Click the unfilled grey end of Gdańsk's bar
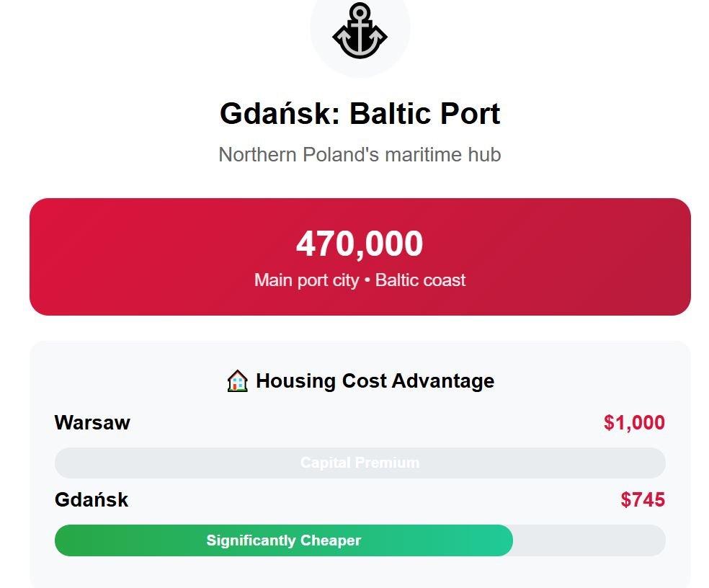The height and width of the screenshot is (588, 709). point(588,540)
